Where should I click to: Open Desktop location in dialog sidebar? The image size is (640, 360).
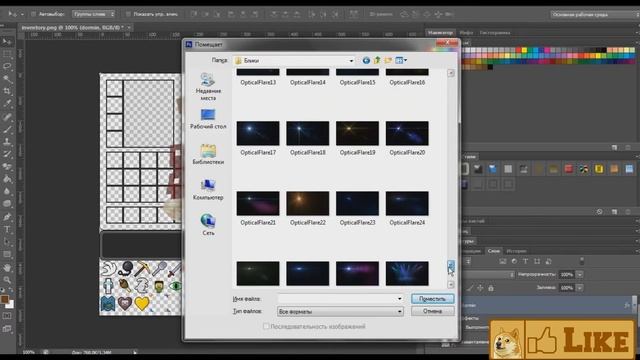[208, 119]
